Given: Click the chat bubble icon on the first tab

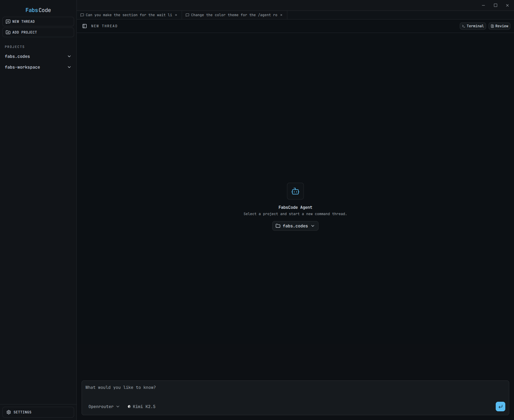Looking at the screenshot, I should pos(82,15).
